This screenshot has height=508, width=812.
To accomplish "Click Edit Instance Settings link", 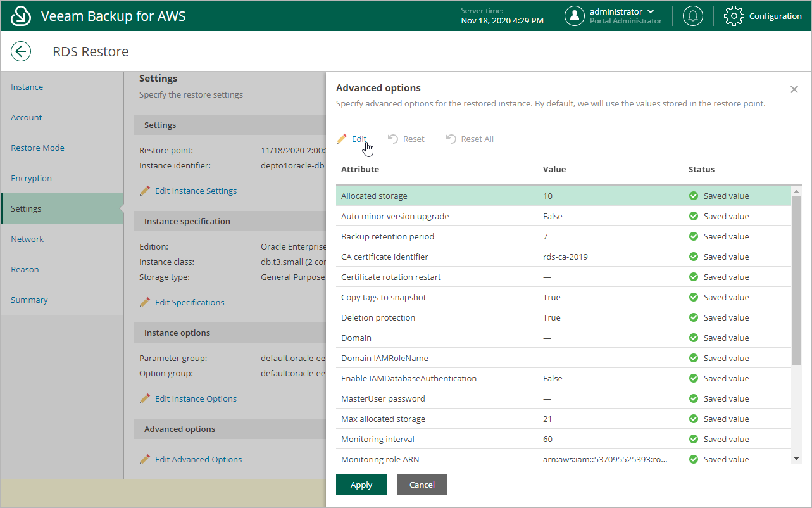I will coord(196,191).
